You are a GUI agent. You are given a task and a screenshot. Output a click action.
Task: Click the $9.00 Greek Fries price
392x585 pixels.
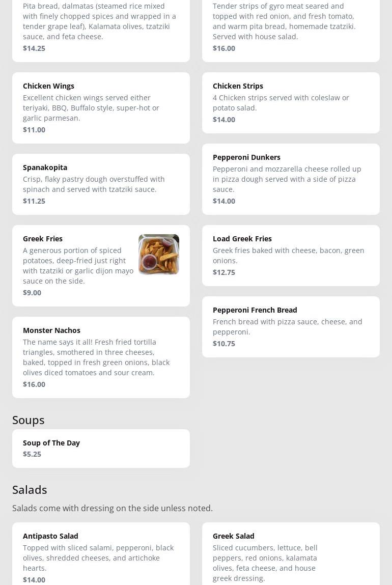click(32, 293)
